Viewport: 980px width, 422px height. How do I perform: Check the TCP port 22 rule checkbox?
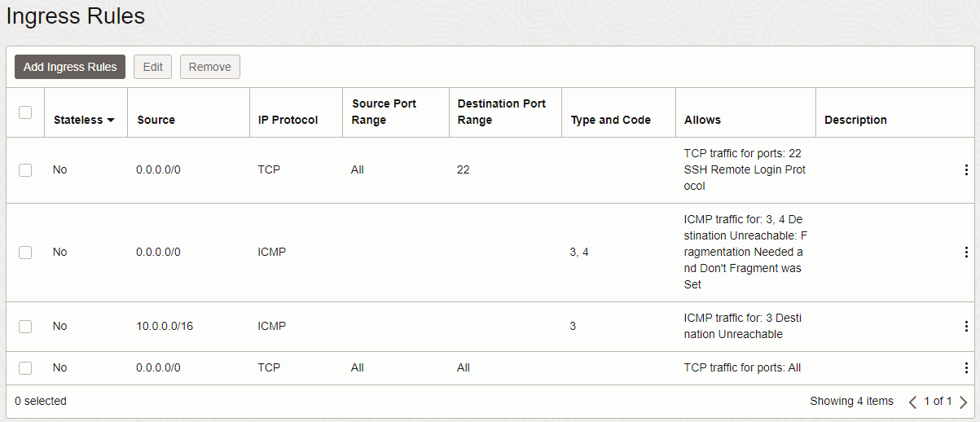coord(25,170)
